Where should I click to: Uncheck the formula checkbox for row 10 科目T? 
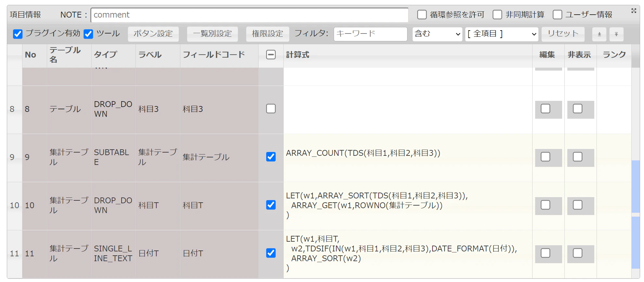click(x=271, y=205)
